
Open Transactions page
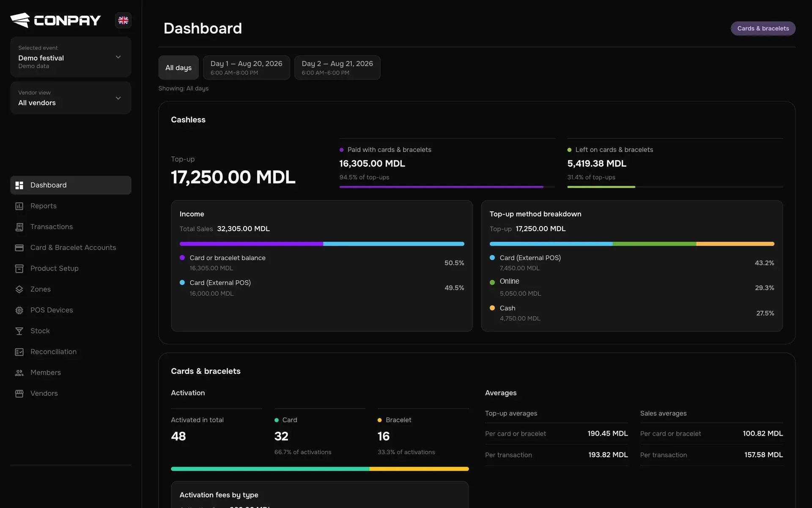coord(71,226)
